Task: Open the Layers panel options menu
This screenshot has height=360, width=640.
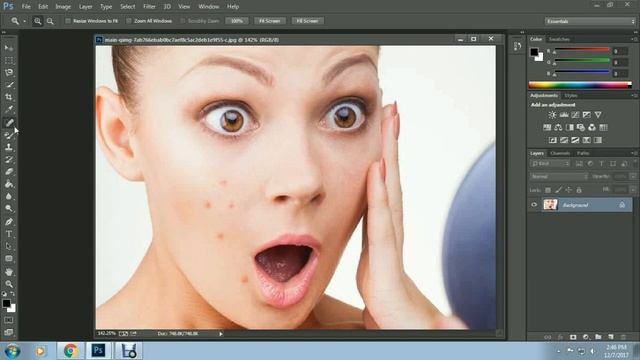Action: point(634,153)
